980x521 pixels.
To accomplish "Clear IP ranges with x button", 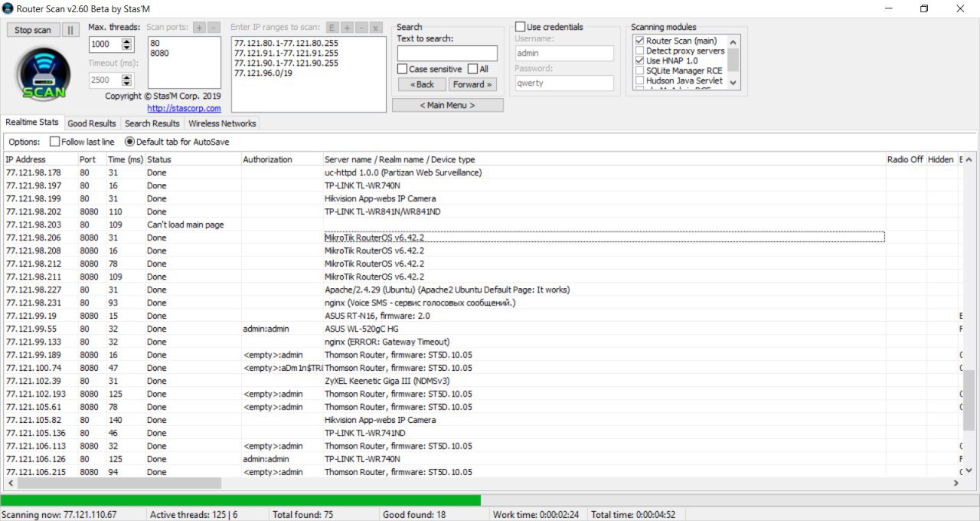I will [x=376, y=27].
